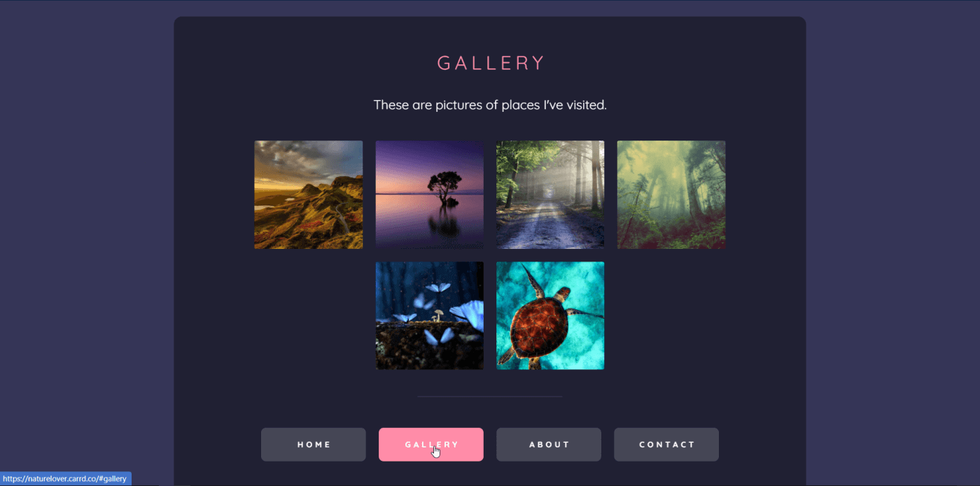View the misty green forest photo
The image size is (980, 486).
[671, 194]
